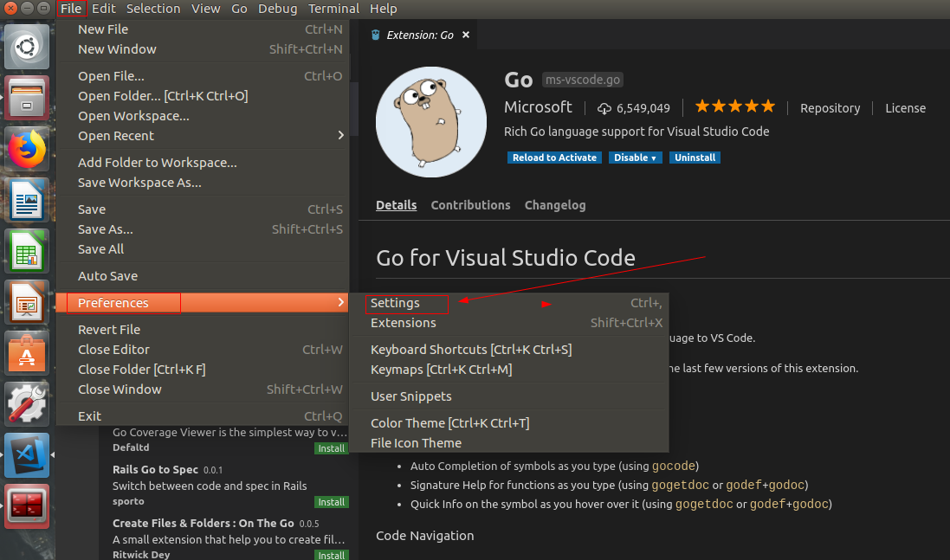
Task: Click the five-star rating
Action: tap(734, 106)
